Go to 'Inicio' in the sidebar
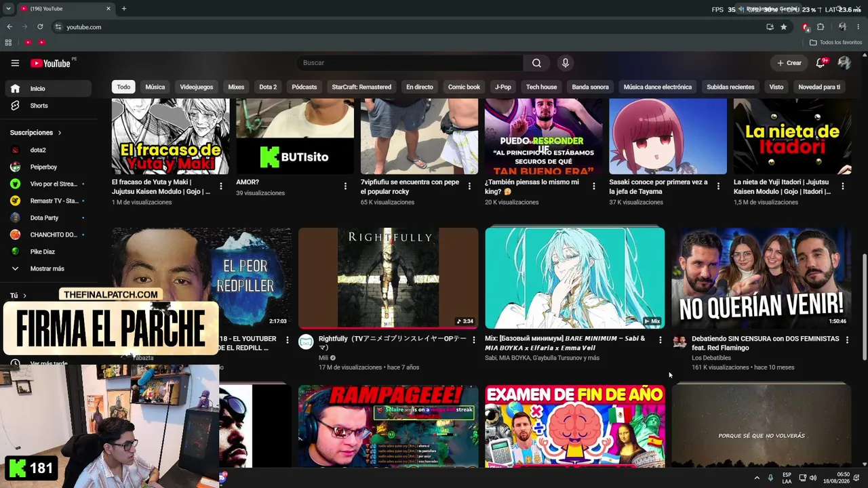This screenshot has height=488, width=868. [x=48, y=89]
